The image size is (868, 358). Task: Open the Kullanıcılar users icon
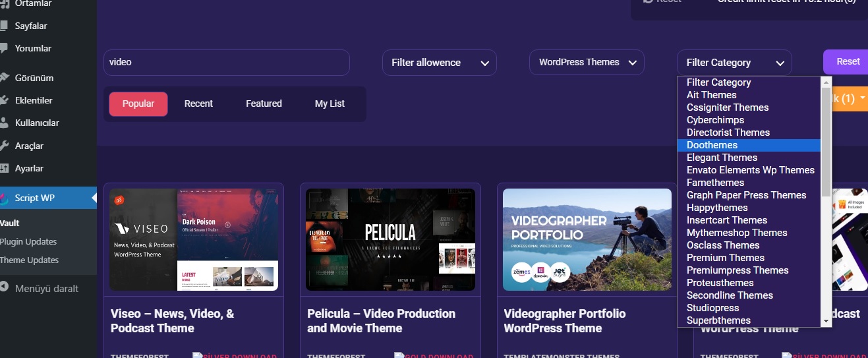pyautogui.click(x=3, y=123)
